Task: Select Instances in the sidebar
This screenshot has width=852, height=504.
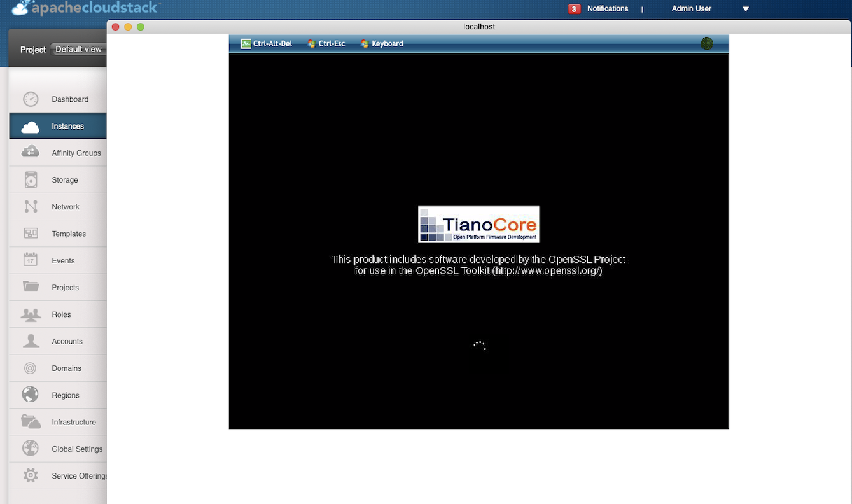Action: (58, 126)
